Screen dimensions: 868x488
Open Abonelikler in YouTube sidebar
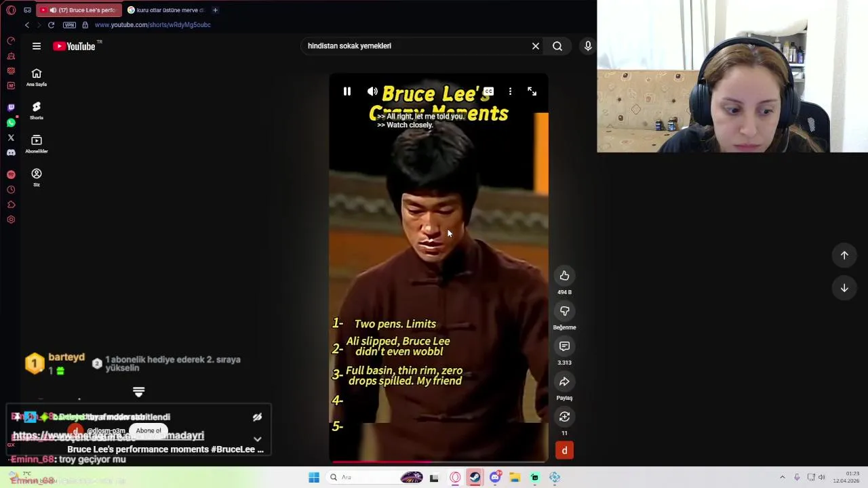[37, 144]
